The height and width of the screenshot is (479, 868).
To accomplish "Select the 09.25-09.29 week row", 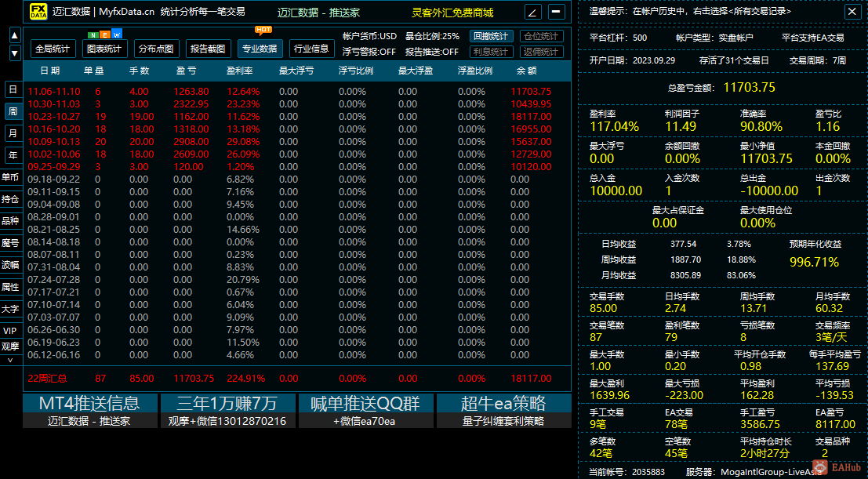I will pos(298,167).
